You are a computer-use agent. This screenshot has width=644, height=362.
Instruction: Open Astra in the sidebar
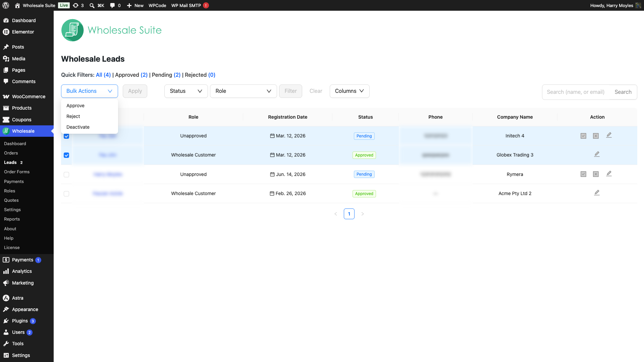pos(27,298)
